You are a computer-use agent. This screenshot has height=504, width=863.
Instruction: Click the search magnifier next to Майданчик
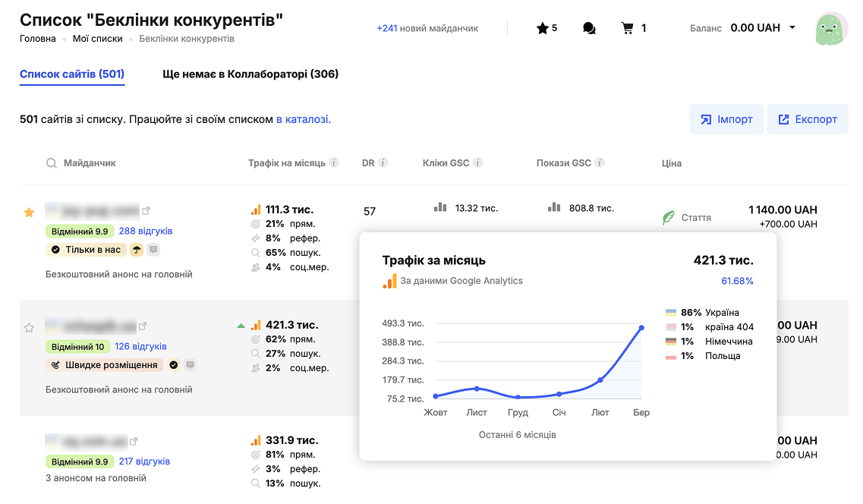pos(51,163)
